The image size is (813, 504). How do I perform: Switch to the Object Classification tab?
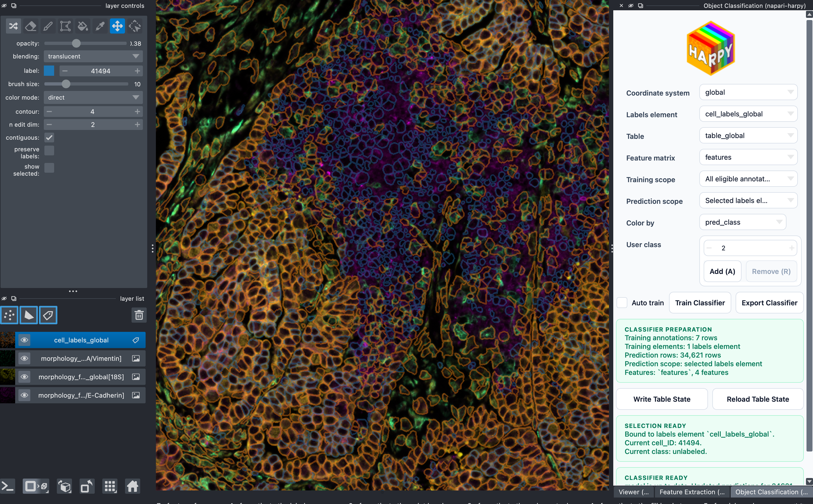(771, 492)
